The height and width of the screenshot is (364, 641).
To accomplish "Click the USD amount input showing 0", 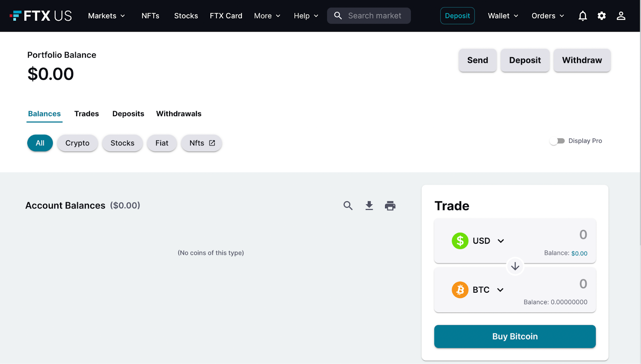I will point(583,235).
